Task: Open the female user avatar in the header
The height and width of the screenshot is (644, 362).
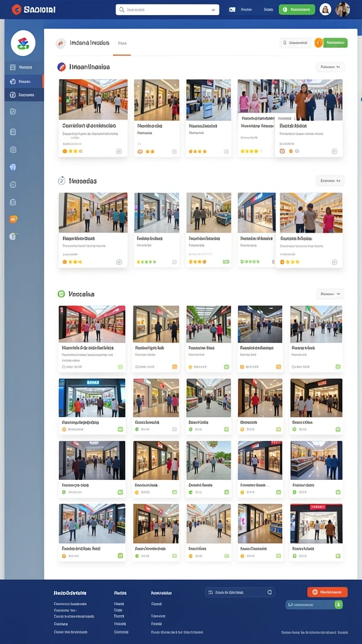Action: 325,9
